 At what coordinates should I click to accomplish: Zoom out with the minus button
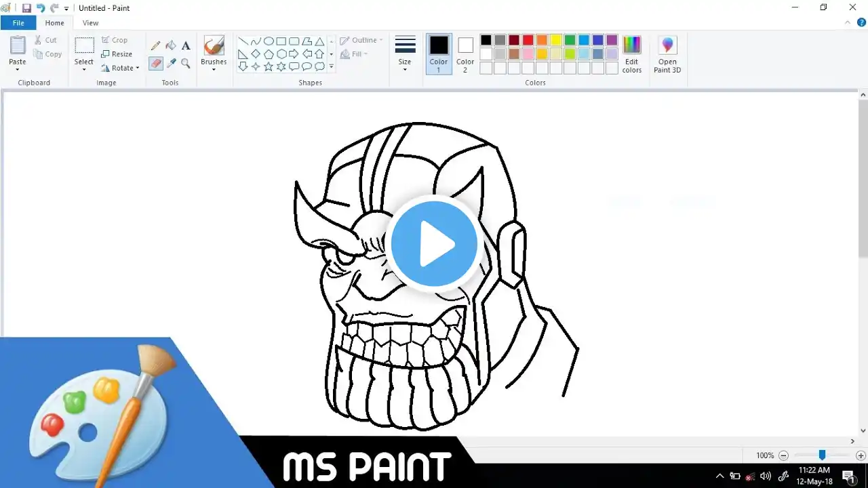coord(784,456)
